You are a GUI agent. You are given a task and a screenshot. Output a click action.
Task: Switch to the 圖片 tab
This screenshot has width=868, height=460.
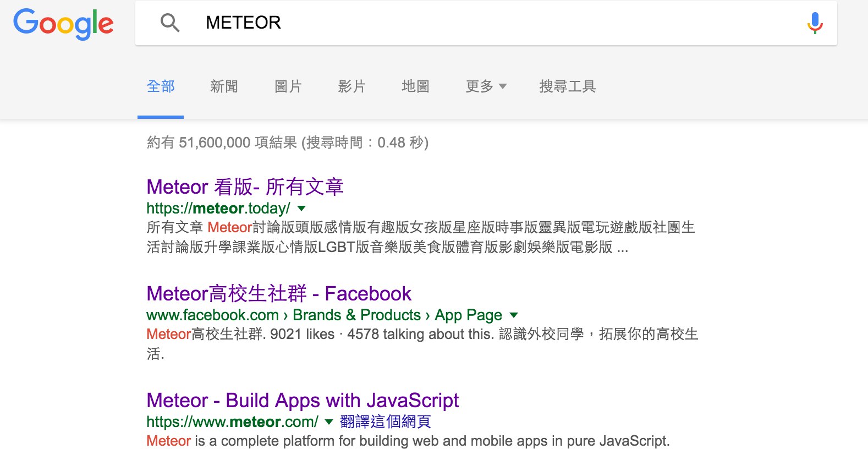point(288,86)
